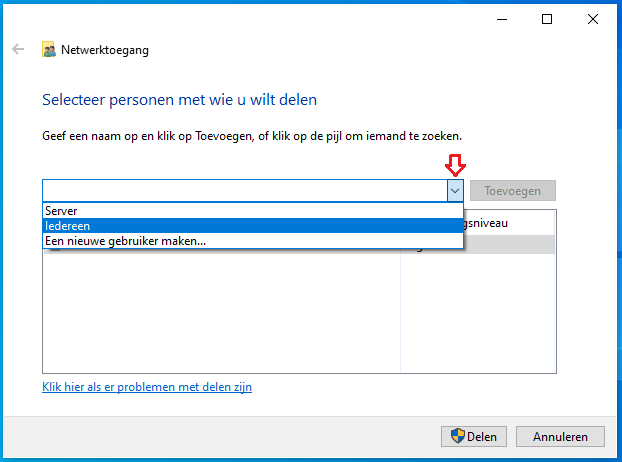This screenshot has width=622, height=462.
Task: Pick 'Een nieuwe gebruiker maken...' option
Action: [x=253, y=241]
